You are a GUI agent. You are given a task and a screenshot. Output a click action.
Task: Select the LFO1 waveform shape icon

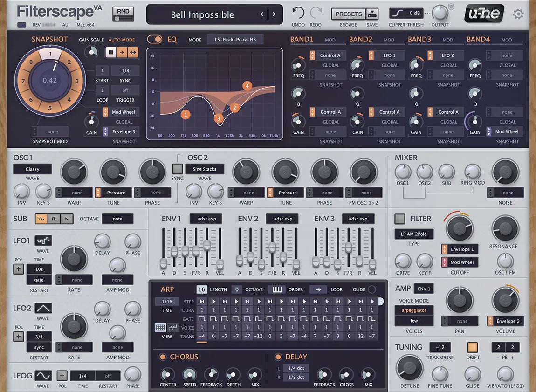(43, 241)
